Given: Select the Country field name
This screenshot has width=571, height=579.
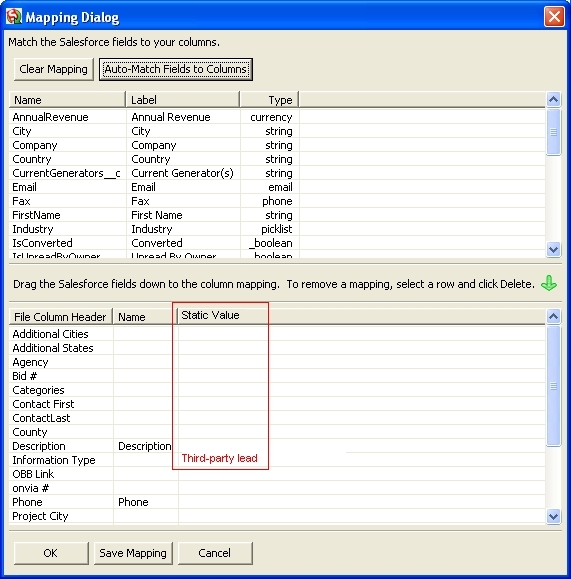Looking at the screenshot, I should [x=32, y=159].
